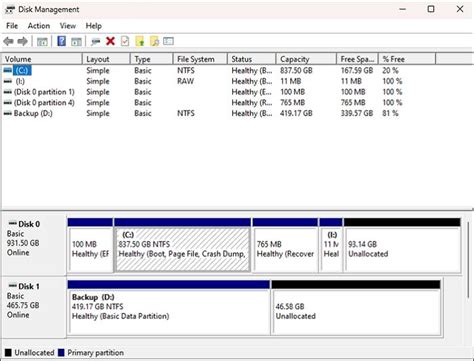Screen dimensions: 474x361
Task: Minimize the Disk Management window
Action: click(x=403, y=9)
